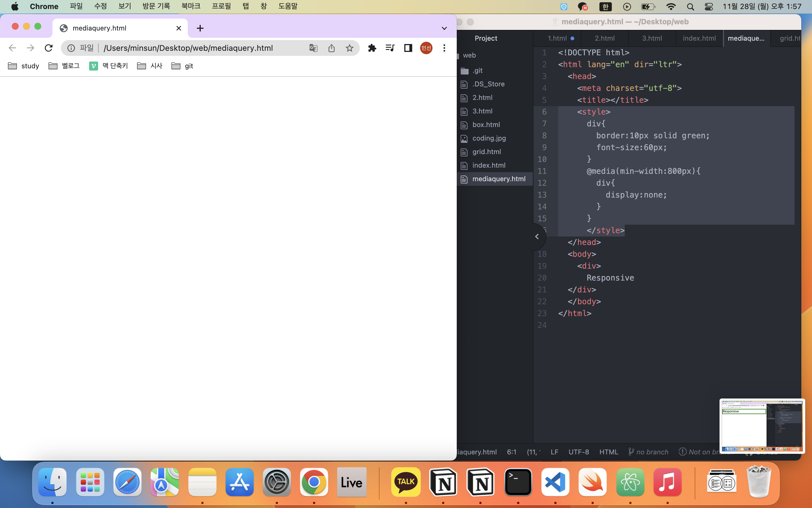The width and height of the screenshot is (812, 508).
Task: Open System Preferences from the dock
Action: pyautogui.click(x=277, y=482)
